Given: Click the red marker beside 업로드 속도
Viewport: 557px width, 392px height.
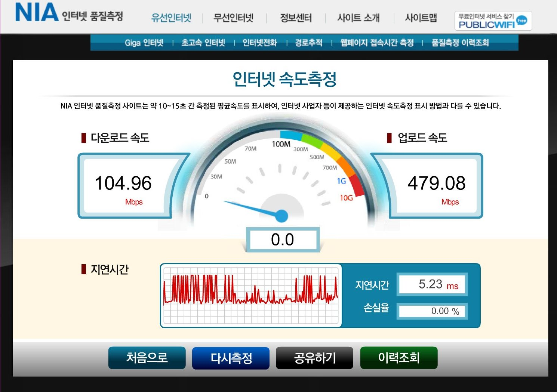Looking at the screenshot, I should click(389, 138).
